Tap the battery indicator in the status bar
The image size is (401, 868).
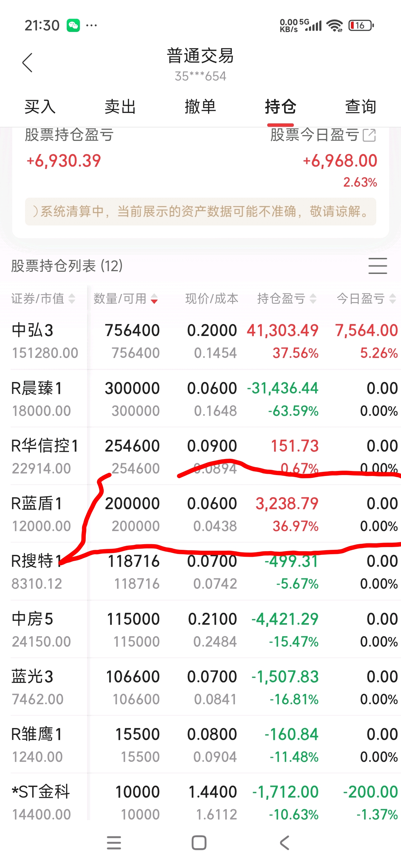tap(361, 25)
